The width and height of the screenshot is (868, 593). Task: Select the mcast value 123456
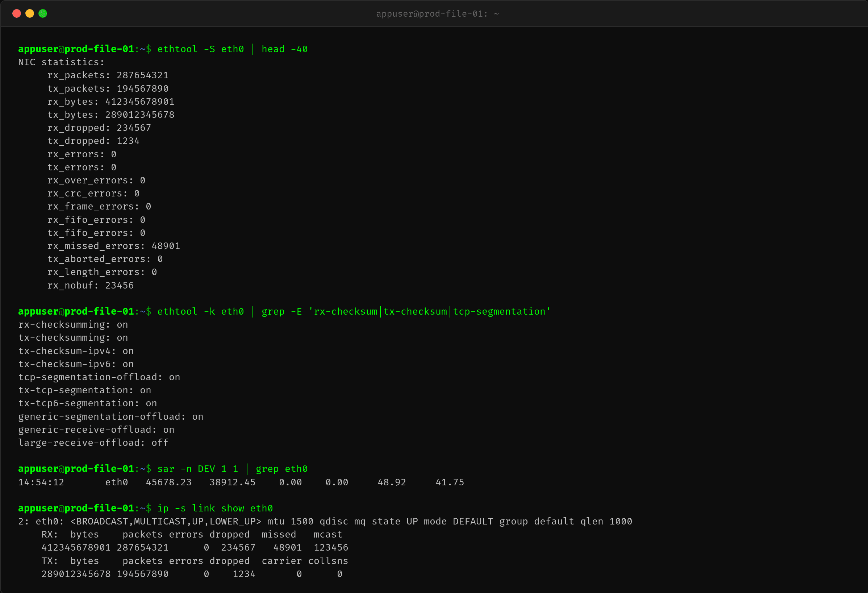pyautogui.click(x=331, y=547)
